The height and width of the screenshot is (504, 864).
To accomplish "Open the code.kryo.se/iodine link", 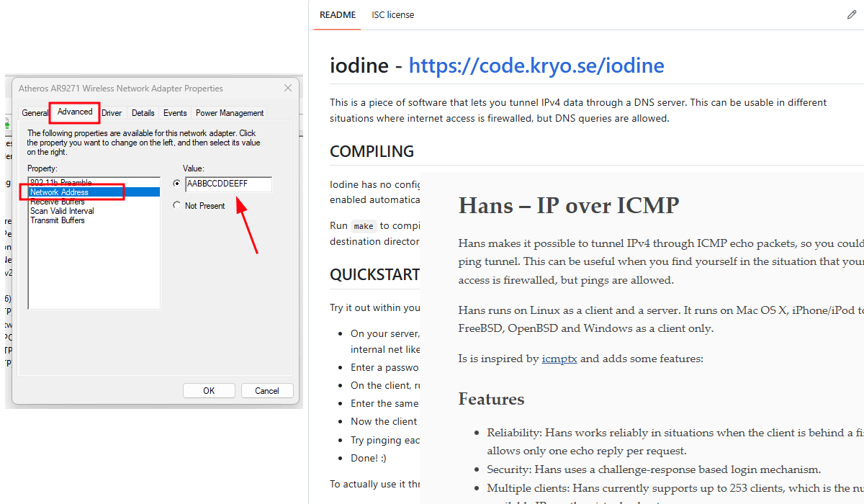I will pyautogui.click(x=536, y=66).
